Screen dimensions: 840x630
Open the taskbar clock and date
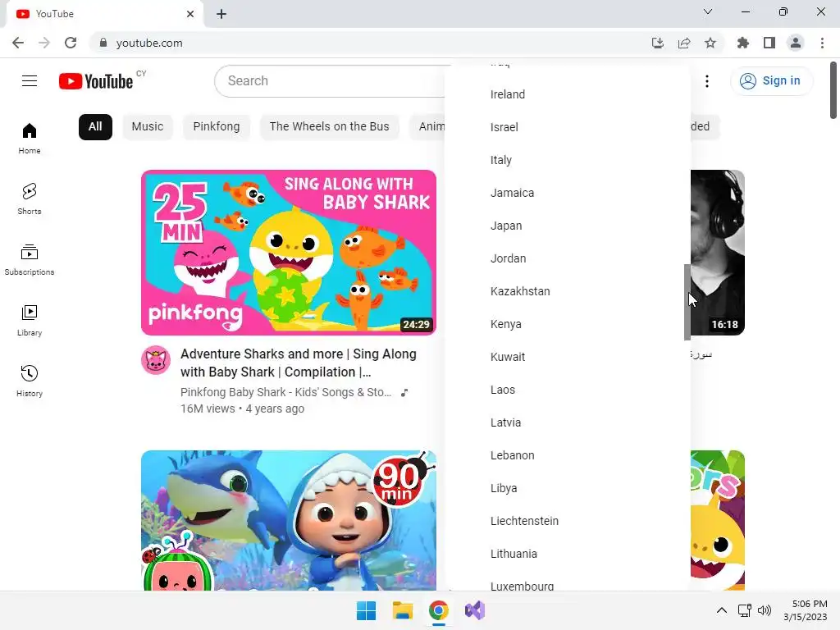click(806, 610)
